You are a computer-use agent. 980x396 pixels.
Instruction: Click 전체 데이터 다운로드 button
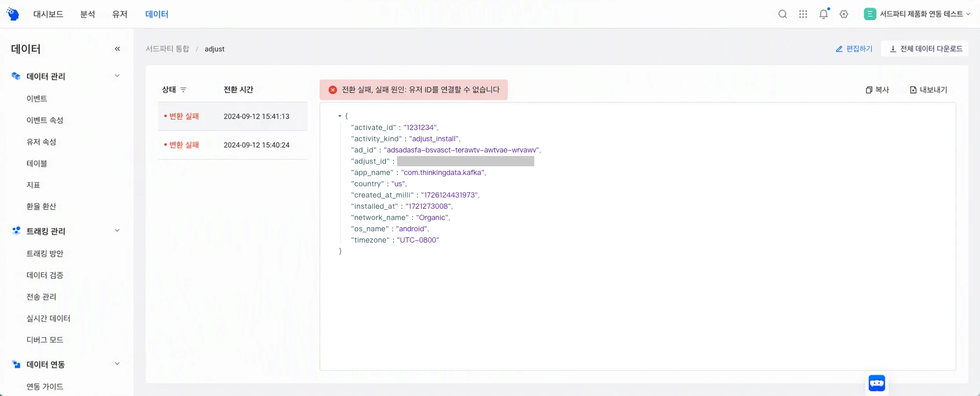coord(925,49)
